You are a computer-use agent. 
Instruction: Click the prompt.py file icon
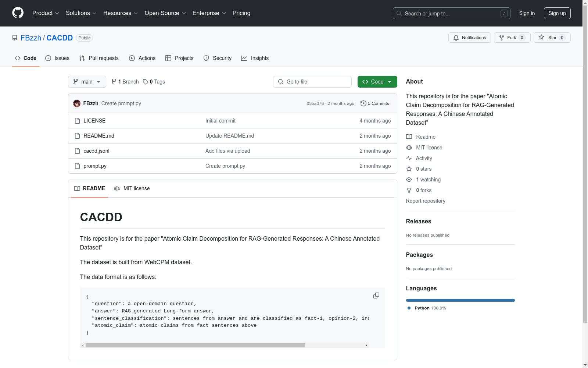[77, 166]
